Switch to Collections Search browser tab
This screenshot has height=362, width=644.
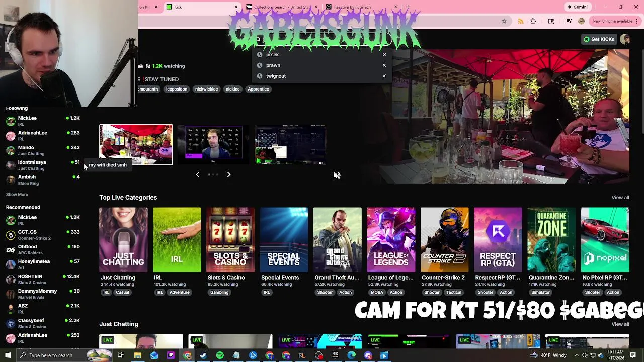pyautogui.click(x=282, y=7)
